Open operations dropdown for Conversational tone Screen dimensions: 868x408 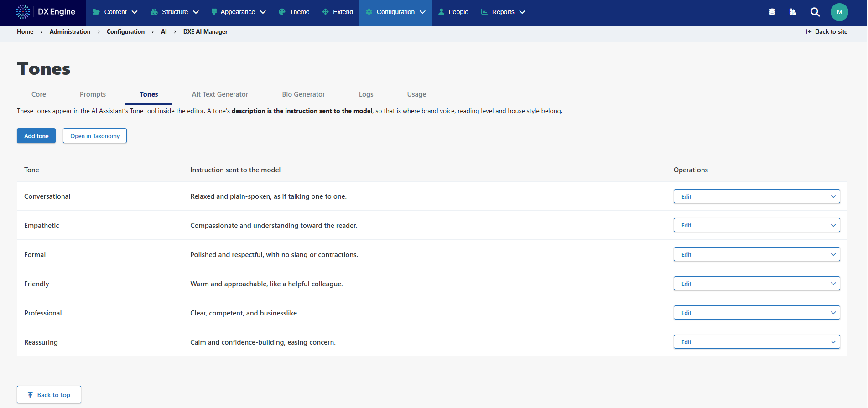(834, 196)
